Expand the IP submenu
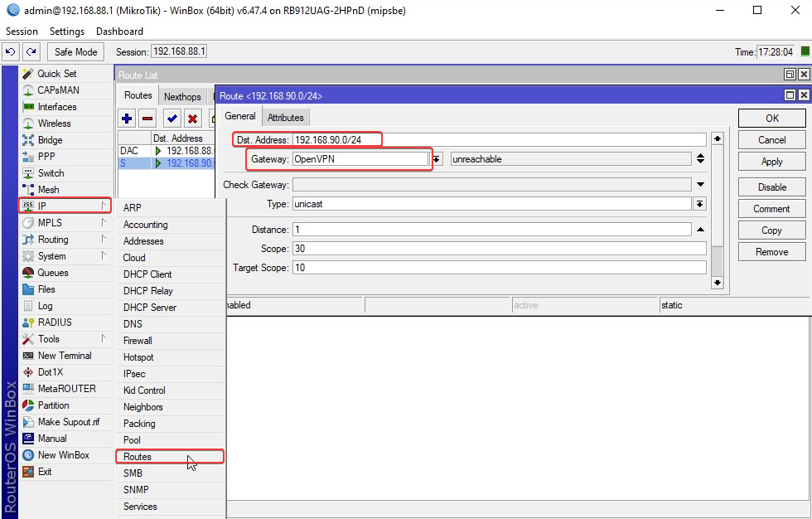Screen dimensions: 812x519 65,206
